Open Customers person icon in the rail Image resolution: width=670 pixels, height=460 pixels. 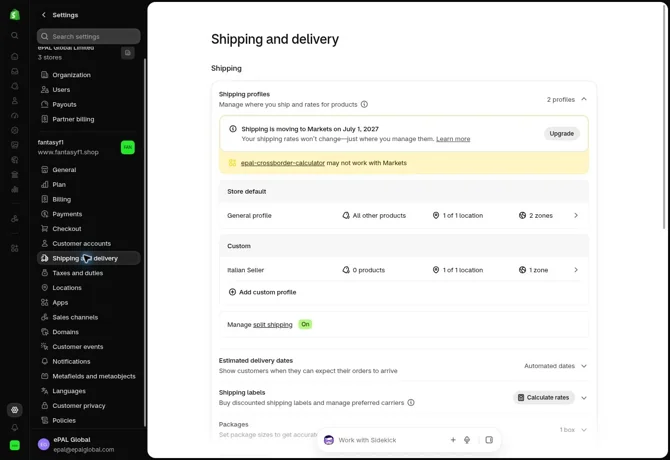tap(15, 101)
